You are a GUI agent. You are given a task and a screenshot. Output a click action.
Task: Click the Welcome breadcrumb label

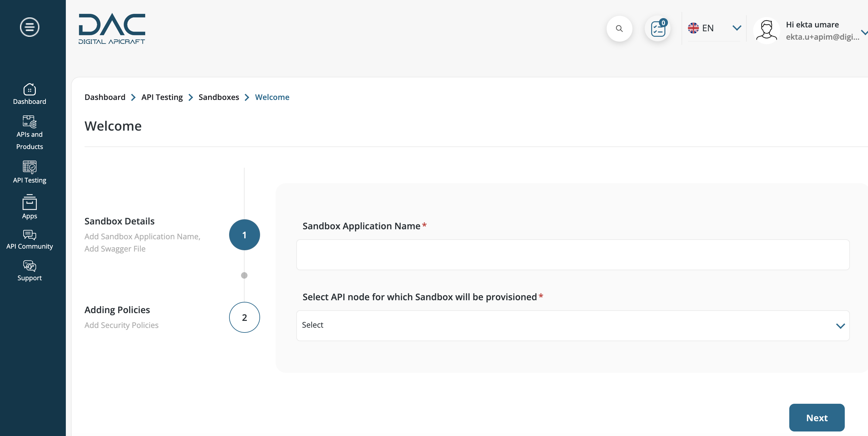click(x=272, y=97)
